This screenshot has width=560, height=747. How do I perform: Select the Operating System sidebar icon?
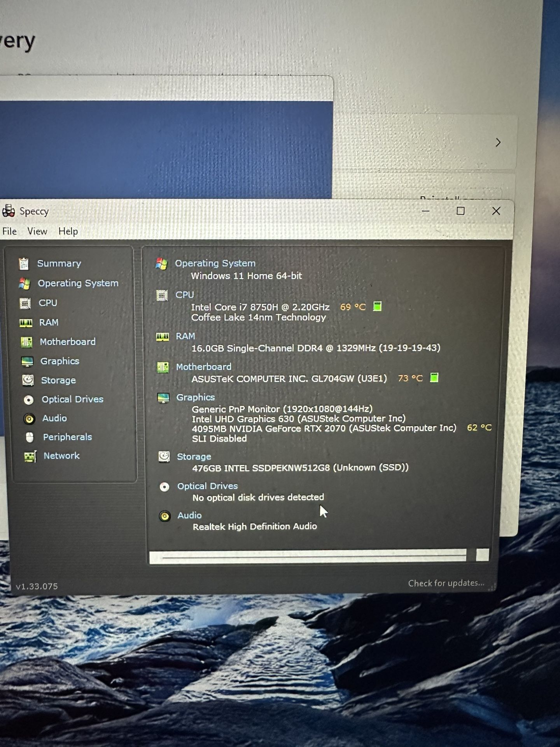pyautogui.click(x=24, y=283)
